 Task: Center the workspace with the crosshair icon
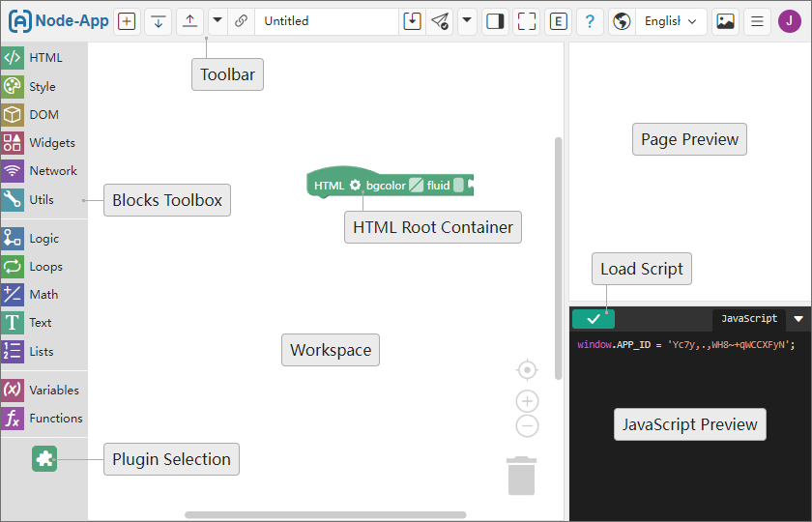coord(527,369)
